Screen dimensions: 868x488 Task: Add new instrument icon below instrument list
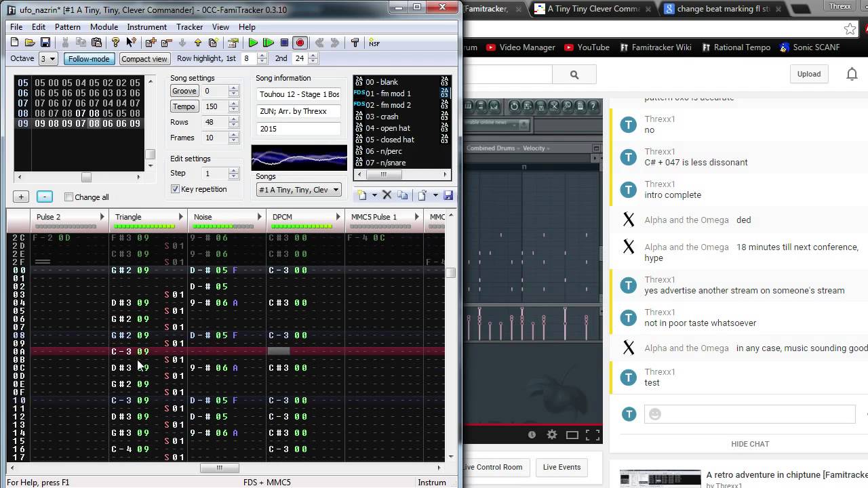(x=362, y=195)
